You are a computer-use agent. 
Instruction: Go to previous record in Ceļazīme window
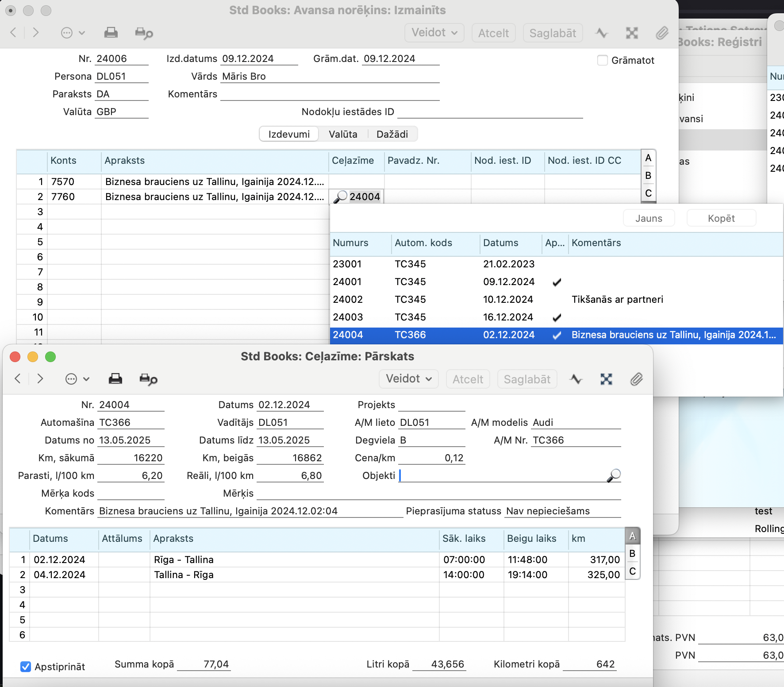18,378
